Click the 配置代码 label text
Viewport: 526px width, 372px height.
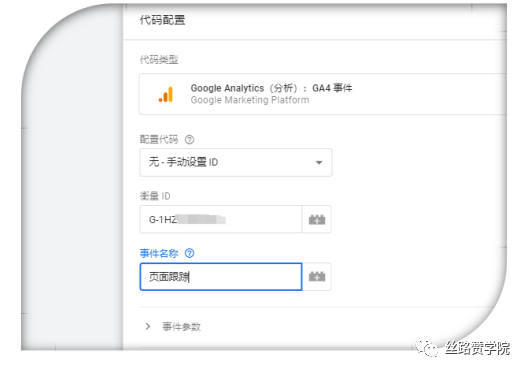159,139
